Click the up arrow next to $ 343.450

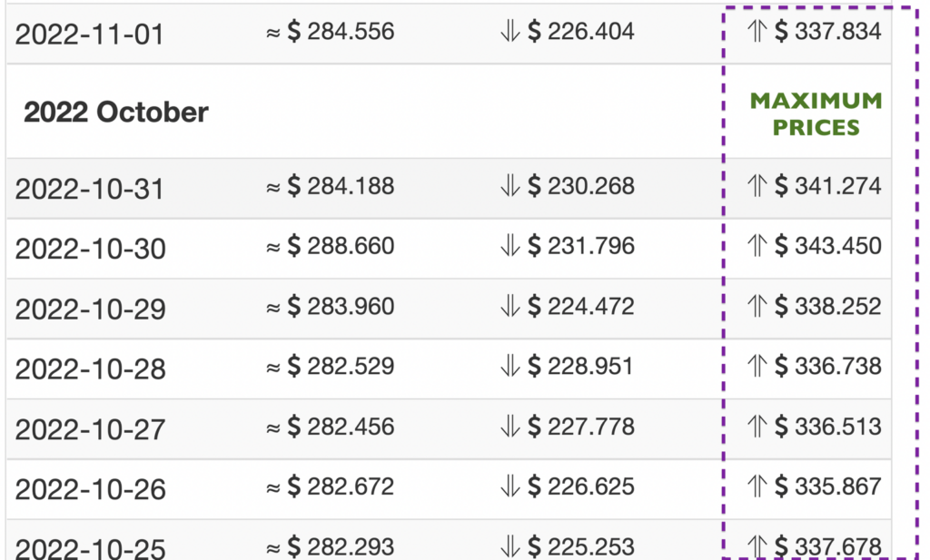coord(757,245)
